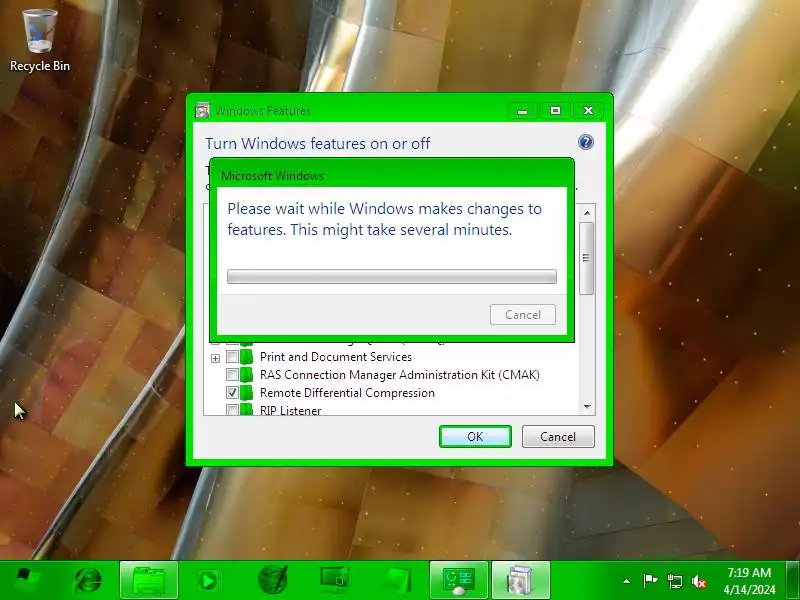Click RAS Connection Manager folder icon
This screenshot has width=800, height=600.
tap(247, 374)
